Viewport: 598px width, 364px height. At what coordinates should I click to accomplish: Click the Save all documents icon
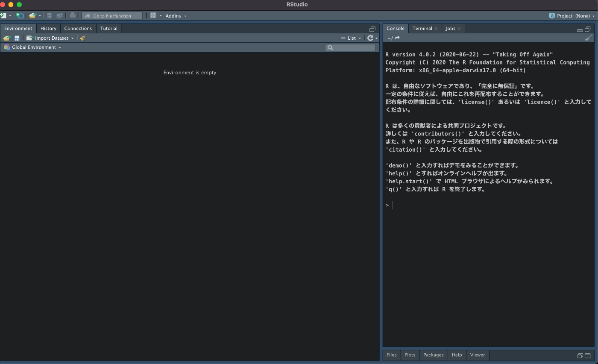click(x=59, y=15)
